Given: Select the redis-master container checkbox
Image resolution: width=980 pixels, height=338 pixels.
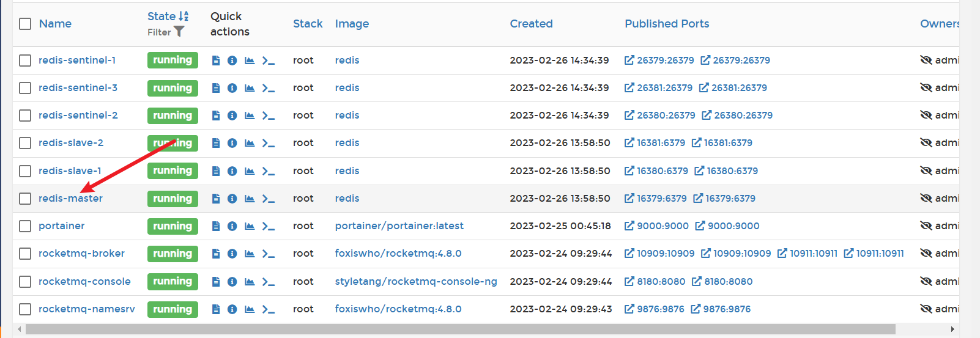Looking at the screenshot, I should 25,199.
